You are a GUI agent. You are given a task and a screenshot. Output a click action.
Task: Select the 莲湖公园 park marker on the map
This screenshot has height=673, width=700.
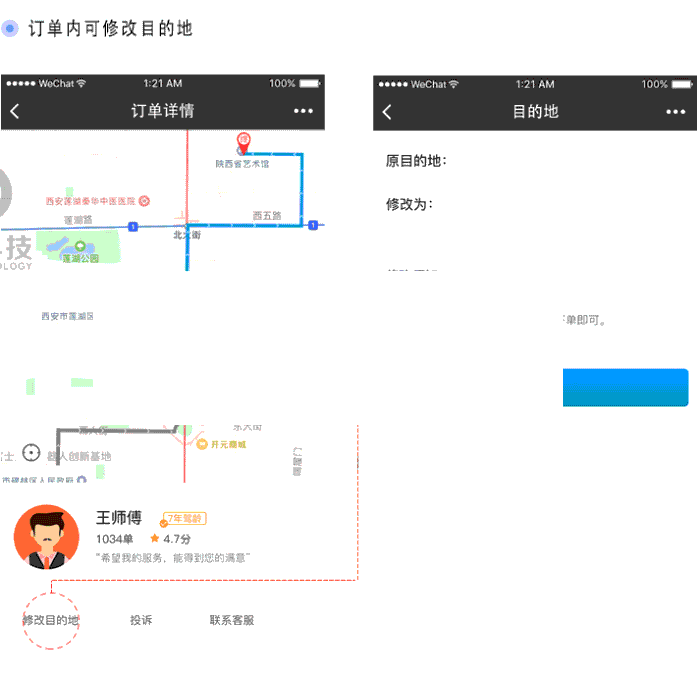click(x=78, y=248)
